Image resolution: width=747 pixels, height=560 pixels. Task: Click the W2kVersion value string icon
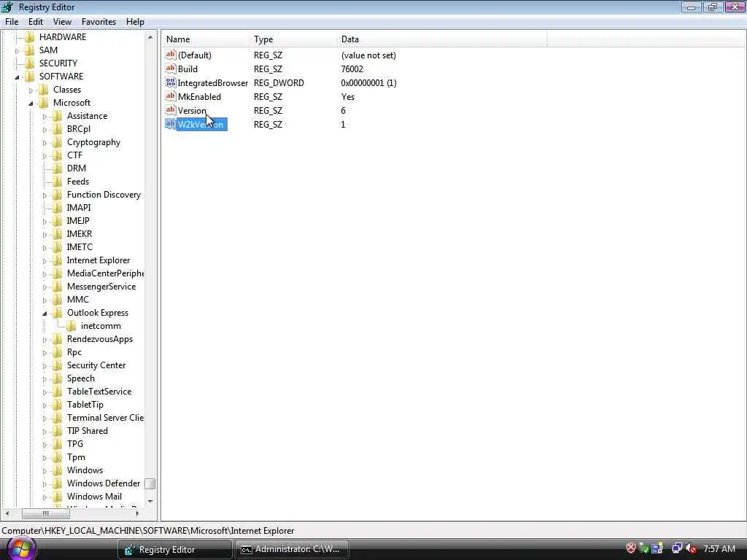tap(171, 124)
